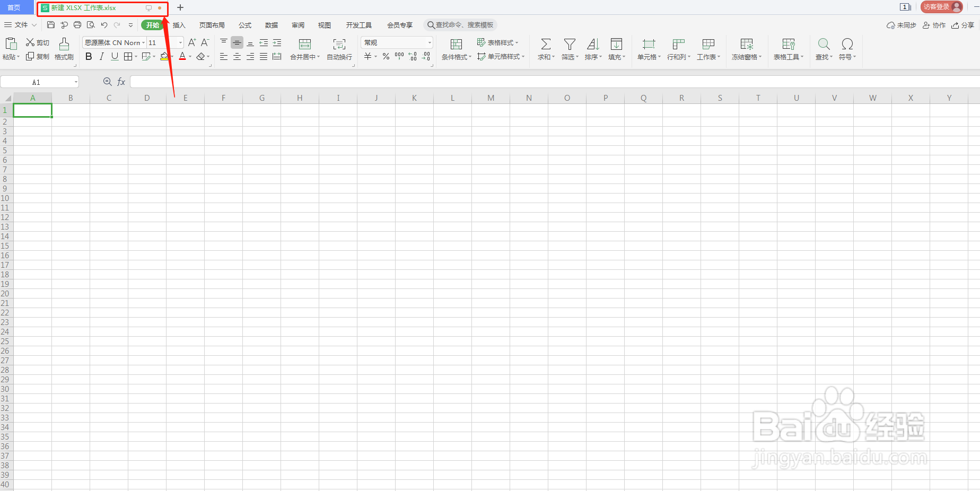Decrease indent in cell
This screenshot has width=980, height=491.
264,42
